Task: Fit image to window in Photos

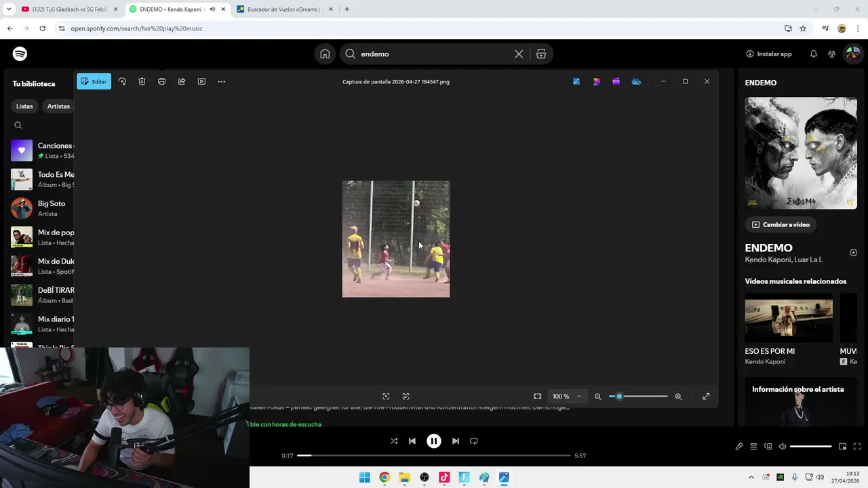Action: point(537,396)
